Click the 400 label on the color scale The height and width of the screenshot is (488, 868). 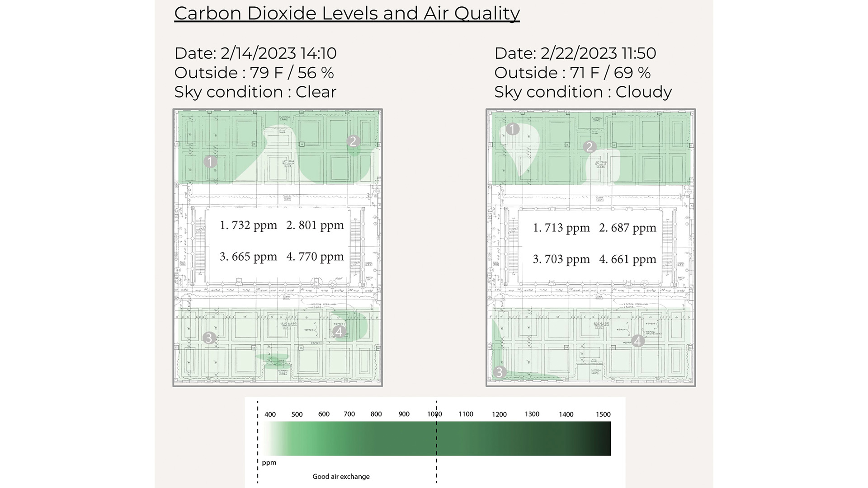pyautogui.click(x=270, y=414)
